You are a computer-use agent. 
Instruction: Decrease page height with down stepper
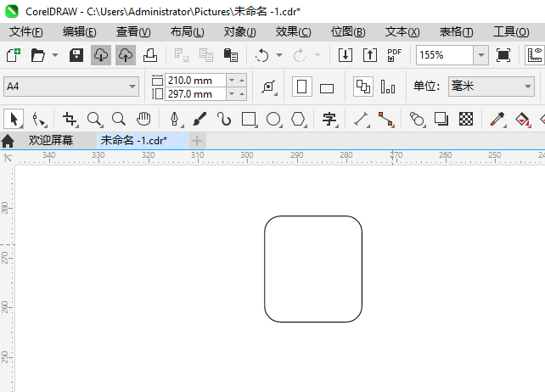[232, 94]
